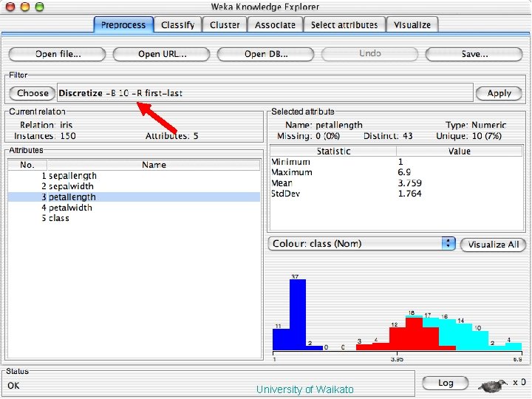The width and height of the screenshot is (532, 399).
Task: Switch to the Preprocess tab
Action: point(123,25)
